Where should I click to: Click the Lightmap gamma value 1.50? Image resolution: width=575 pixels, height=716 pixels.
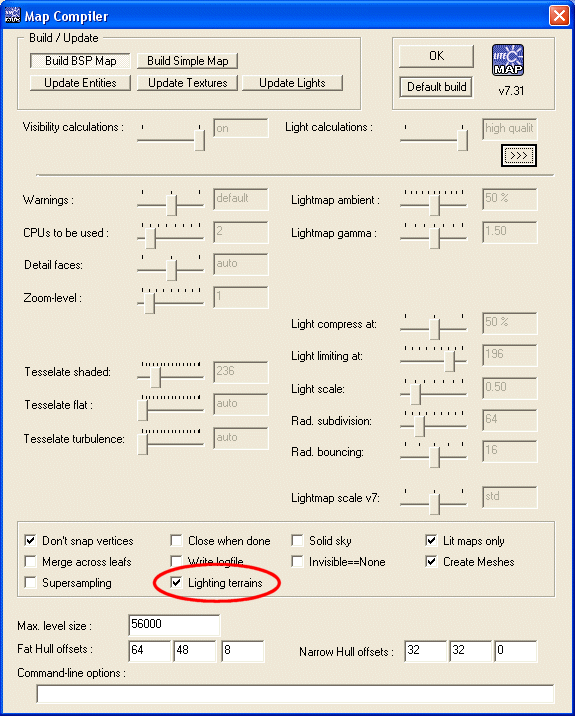tap(510, 232)
